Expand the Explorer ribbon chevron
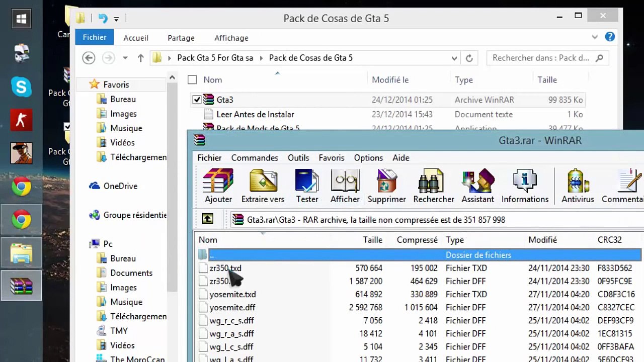The image size is (644, 362). pos(595,37)
